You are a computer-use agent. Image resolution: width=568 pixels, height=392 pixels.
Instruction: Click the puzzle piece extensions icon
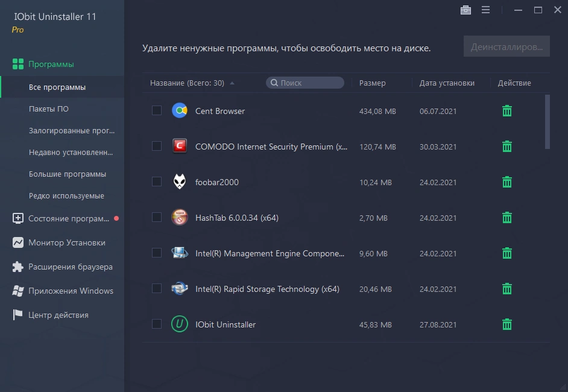point(17,267)
